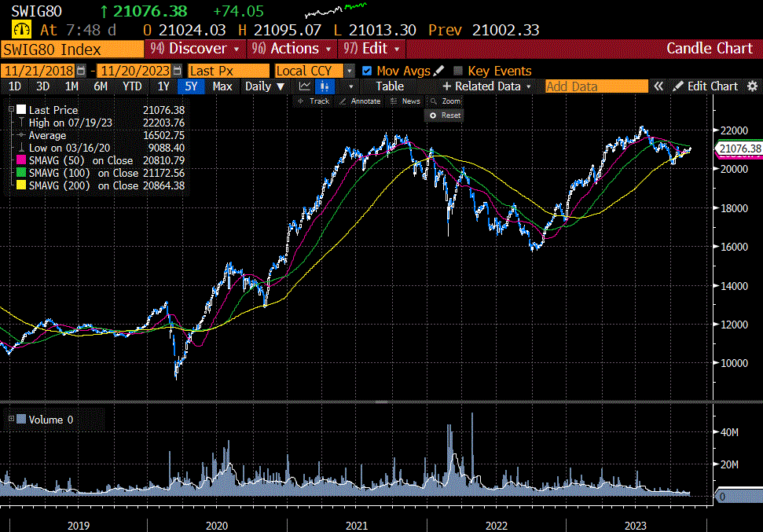Open chart settings with the gear icon

pyautogui.click(x=752, y=86)
